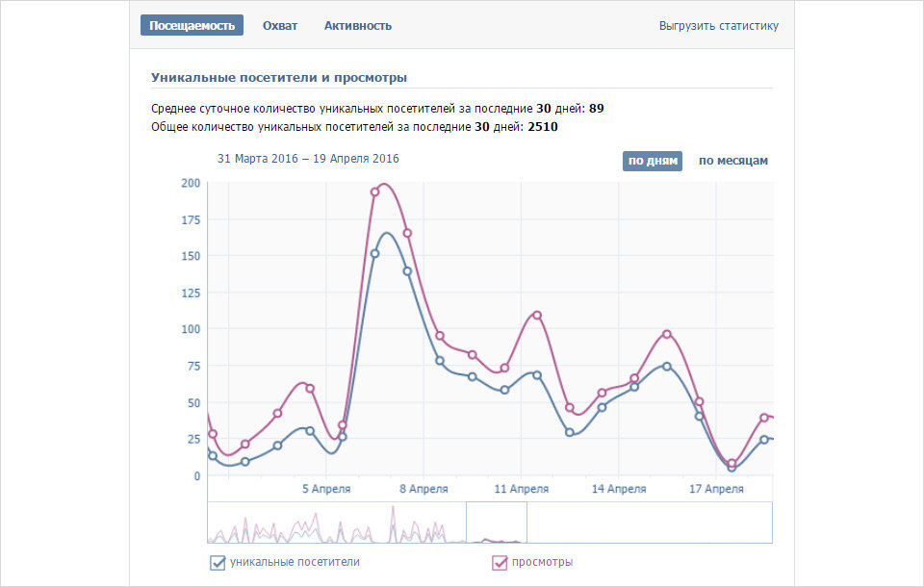Click the pink data point near 110 after 11 Апреля
Screen dimensions: 924x587
click(537, 316)
